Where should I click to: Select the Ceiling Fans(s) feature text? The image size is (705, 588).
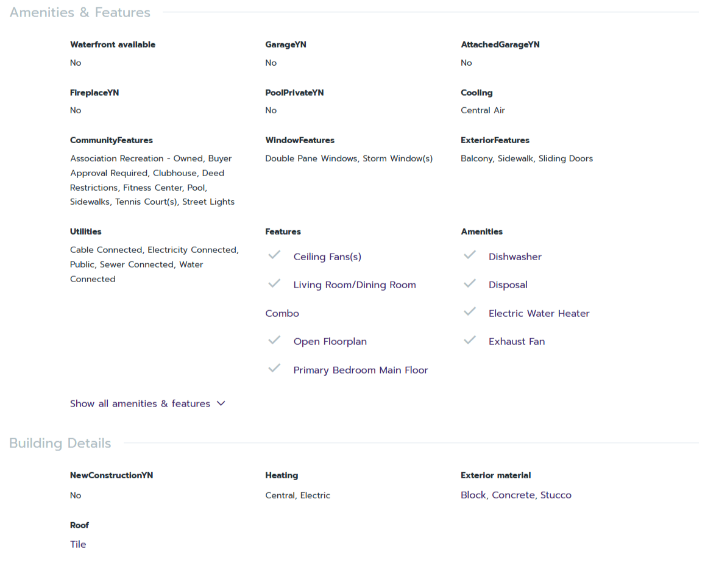coord(327,257)
